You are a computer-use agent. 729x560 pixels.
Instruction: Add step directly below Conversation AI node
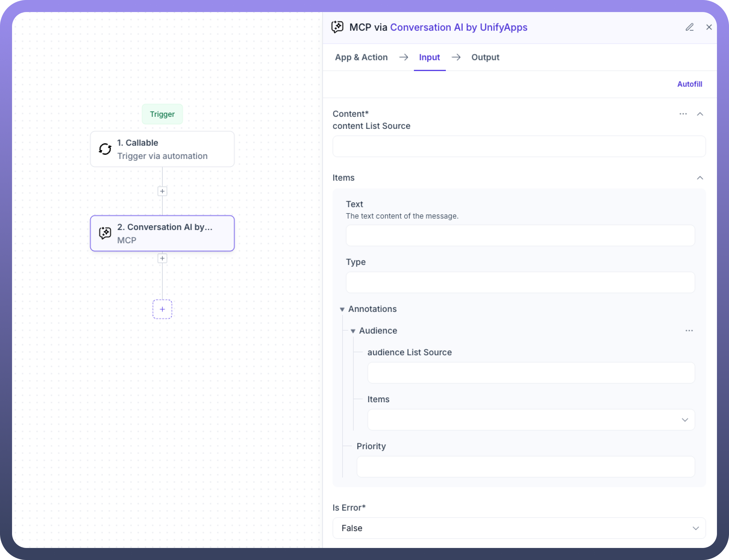point(162,258)
